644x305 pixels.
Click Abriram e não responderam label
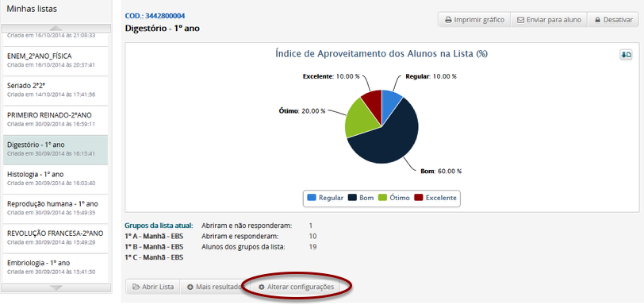(247, 226)
